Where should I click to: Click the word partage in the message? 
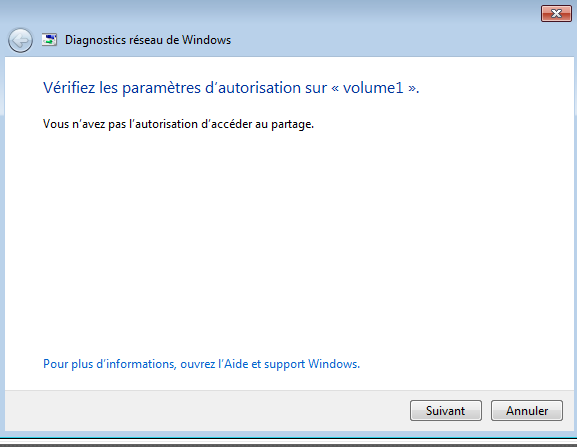291,125
